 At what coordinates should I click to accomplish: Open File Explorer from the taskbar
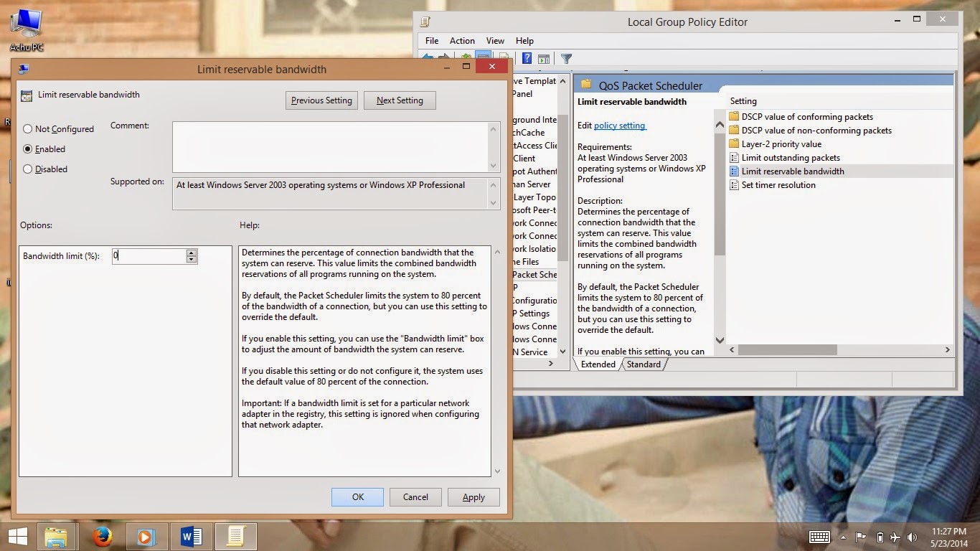pos(56,537)
